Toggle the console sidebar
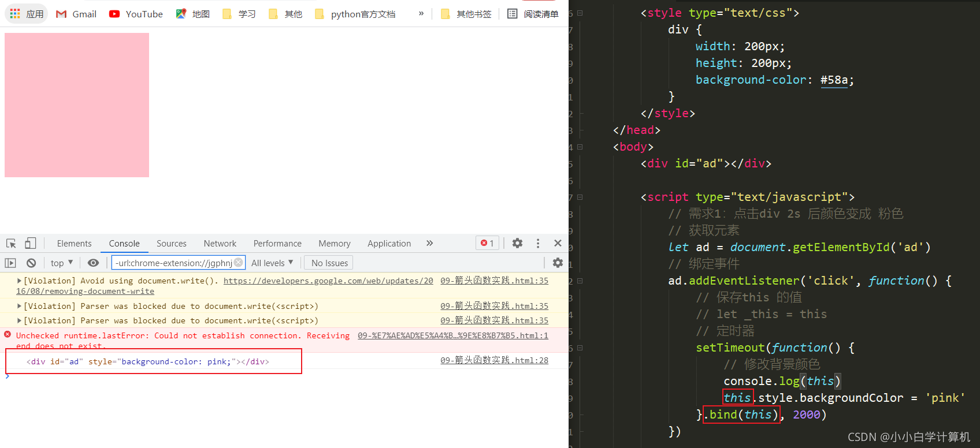 pos(10,263)
